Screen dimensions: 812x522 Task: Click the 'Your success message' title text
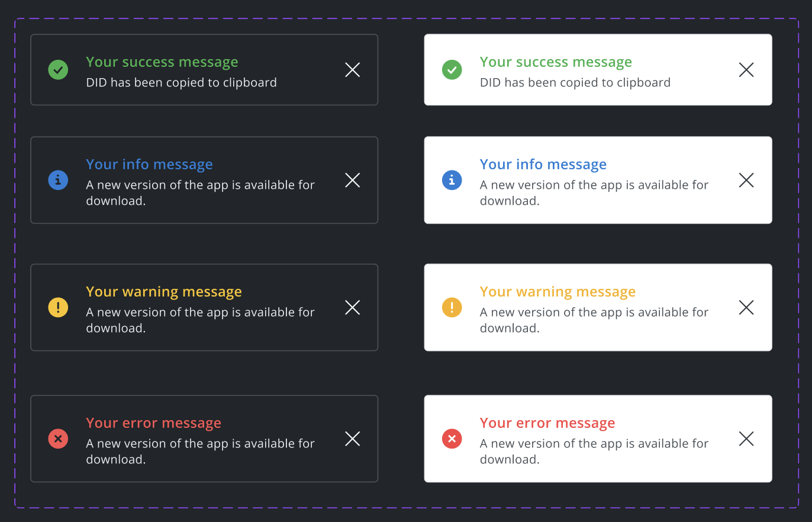162,62
